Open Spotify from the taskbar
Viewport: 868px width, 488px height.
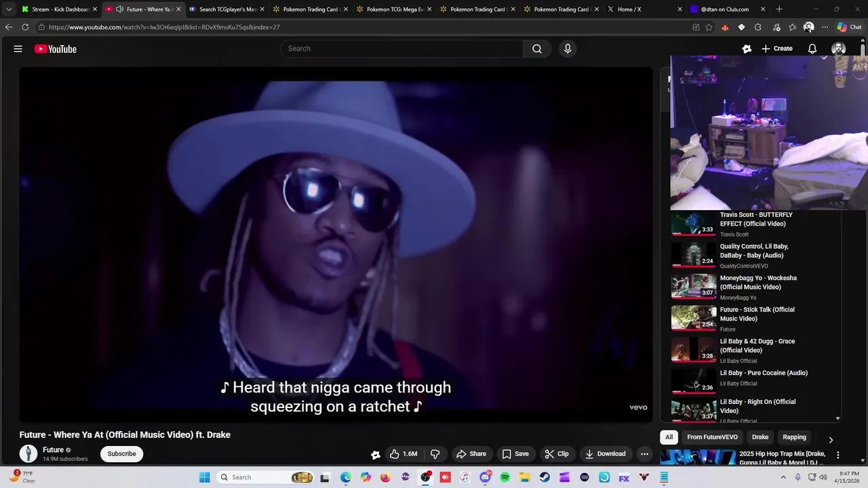pos(505,477)
